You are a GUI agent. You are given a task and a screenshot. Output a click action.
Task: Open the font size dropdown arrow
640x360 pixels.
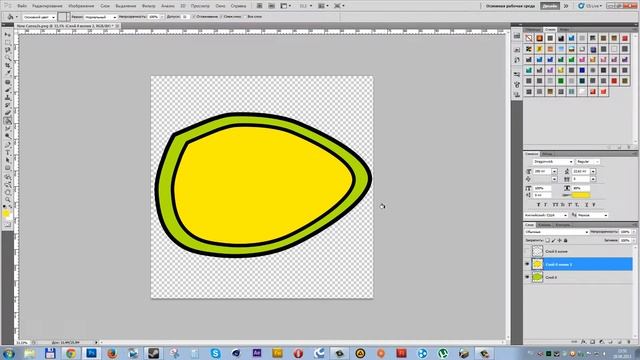tap(554, 171)
